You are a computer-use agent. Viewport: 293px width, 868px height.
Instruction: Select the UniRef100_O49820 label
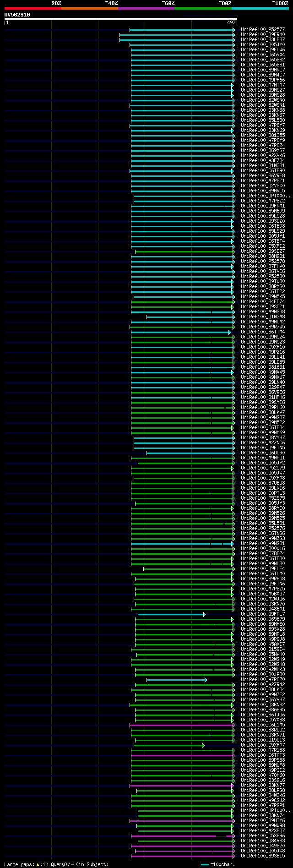(x=263, y=846)
